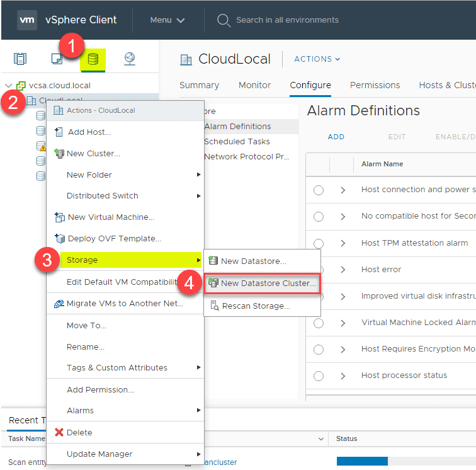Open the Update Manager submenu
The width and height of the screenshot is (476, 470).
pyautogui.click(x=125, y=454)
